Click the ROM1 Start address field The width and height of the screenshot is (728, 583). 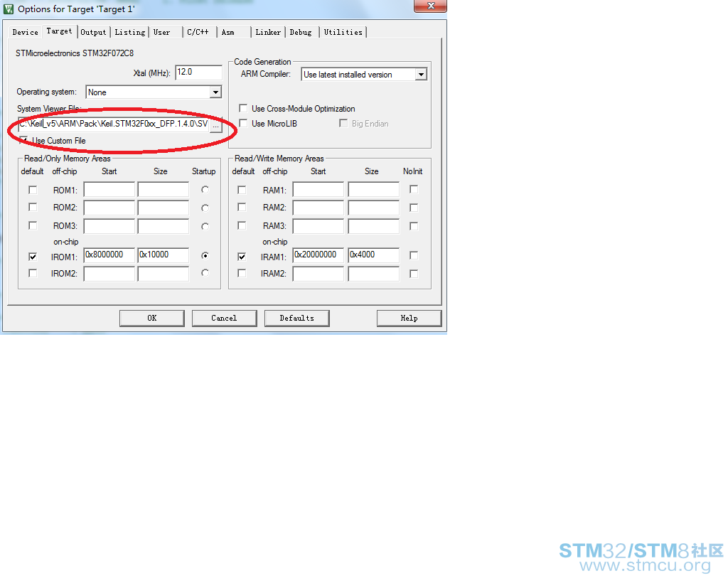109,190
